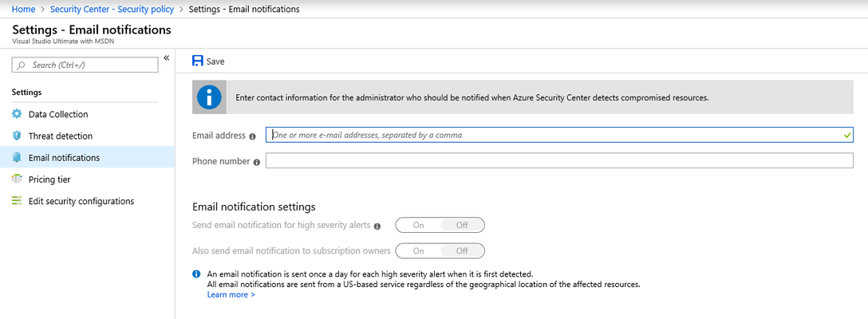This screenshot has width=868, height=319.
Task: Click the info icon beside Email address
Action: (x=252, y=136)
